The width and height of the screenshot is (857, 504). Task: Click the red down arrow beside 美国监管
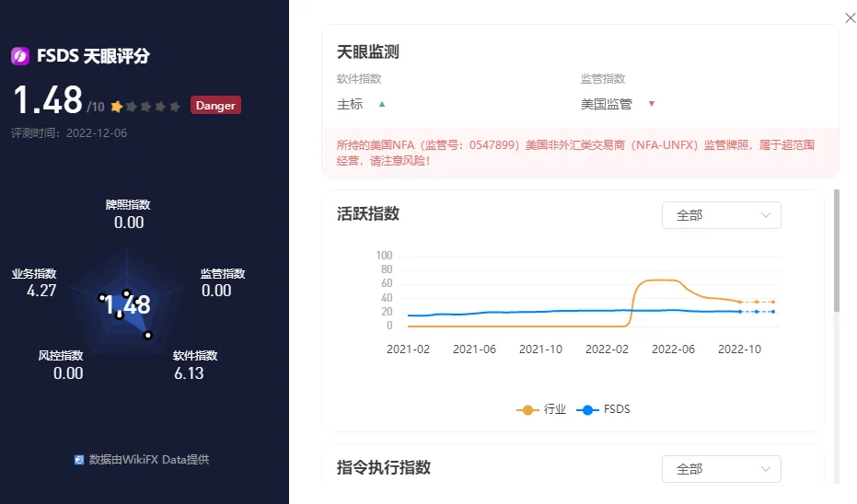pos(652,104)
